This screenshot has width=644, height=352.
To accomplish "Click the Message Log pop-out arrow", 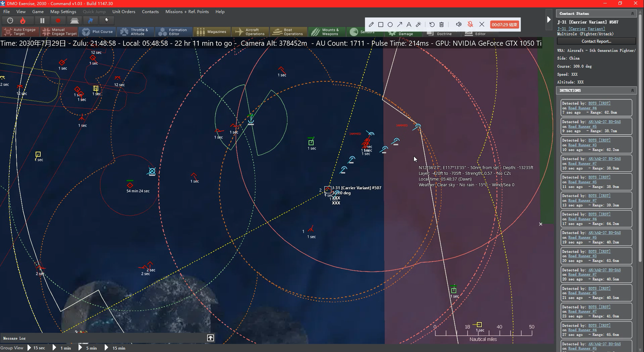I will click(x=211, y=338).
